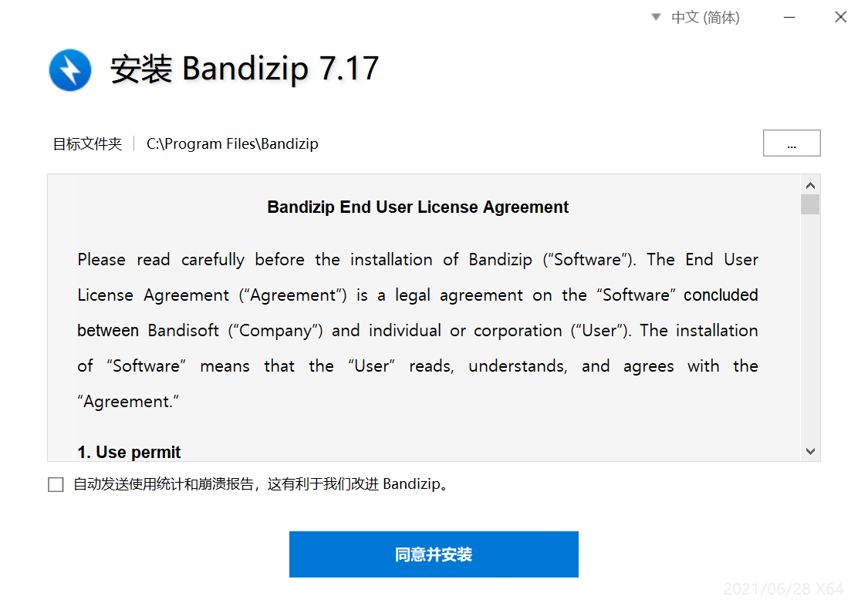This screenshot has height=613, width=868.
Task: Close the Bandizip installer window
Action: 840,17
